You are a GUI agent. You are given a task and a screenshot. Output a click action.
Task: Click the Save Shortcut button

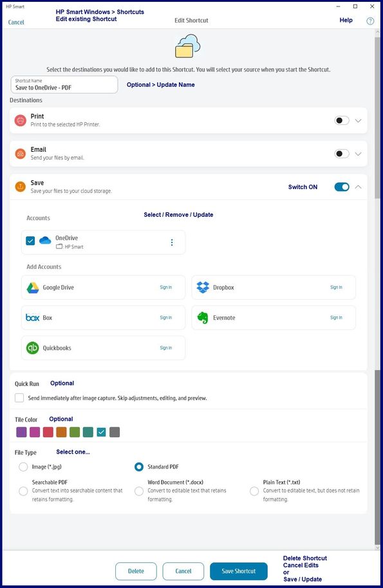(x=239, y=571)
